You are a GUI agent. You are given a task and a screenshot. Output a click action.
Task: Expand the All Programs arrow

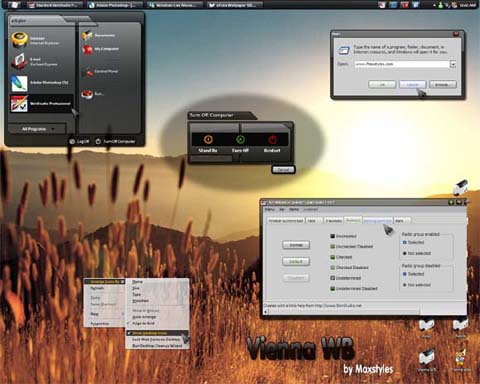pos(53,129)
